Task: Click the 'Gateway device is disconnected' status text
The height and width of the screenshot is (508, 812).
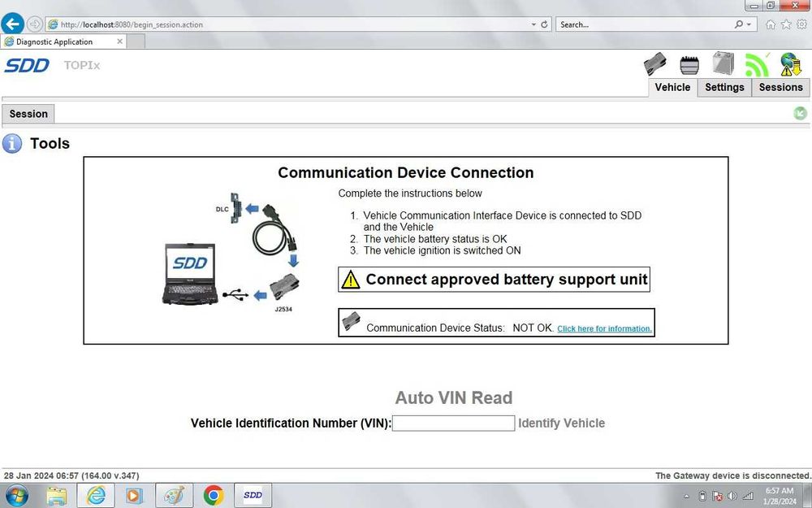Action: (x=732, y=475)
